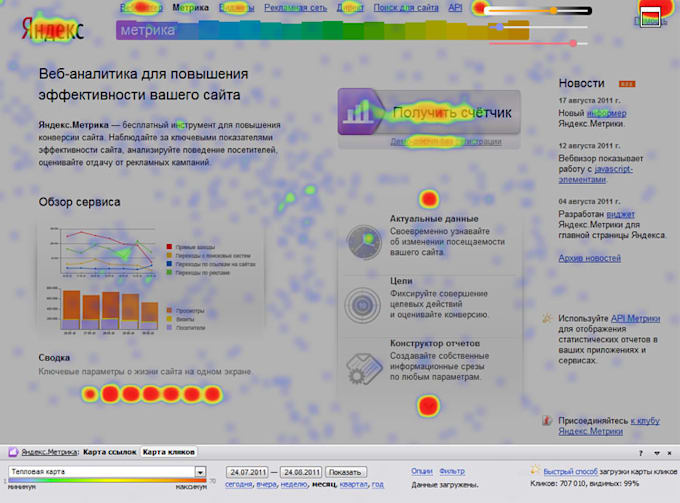Image resolution: width=680 pixels, height=503 pixels.
Task: Open the Тепловая карта dropdown
Action: coord(200,471)
